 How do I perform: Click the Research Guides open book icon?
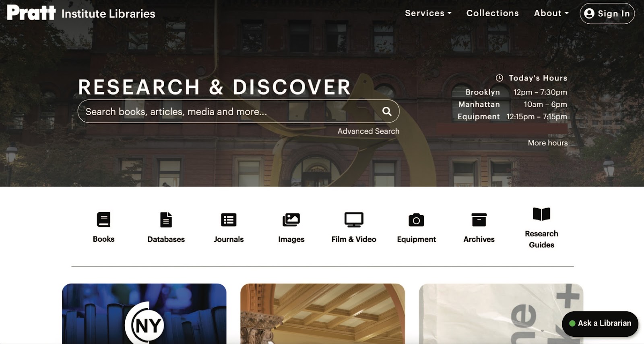541,214
